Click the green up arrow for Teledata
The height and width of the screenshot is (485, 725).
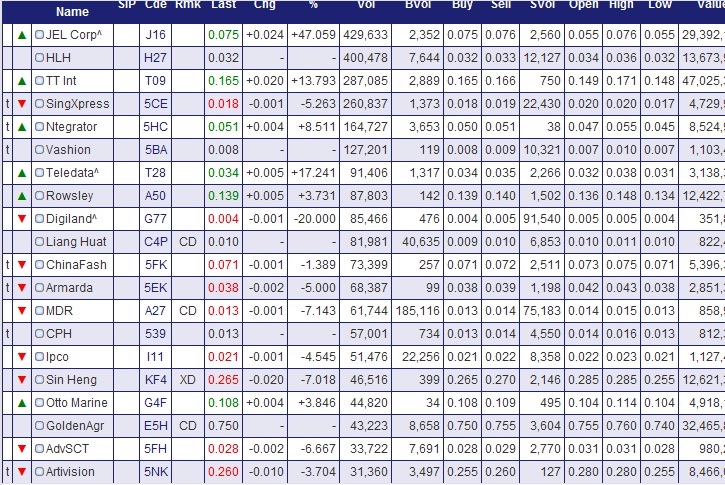click(22, 173)
